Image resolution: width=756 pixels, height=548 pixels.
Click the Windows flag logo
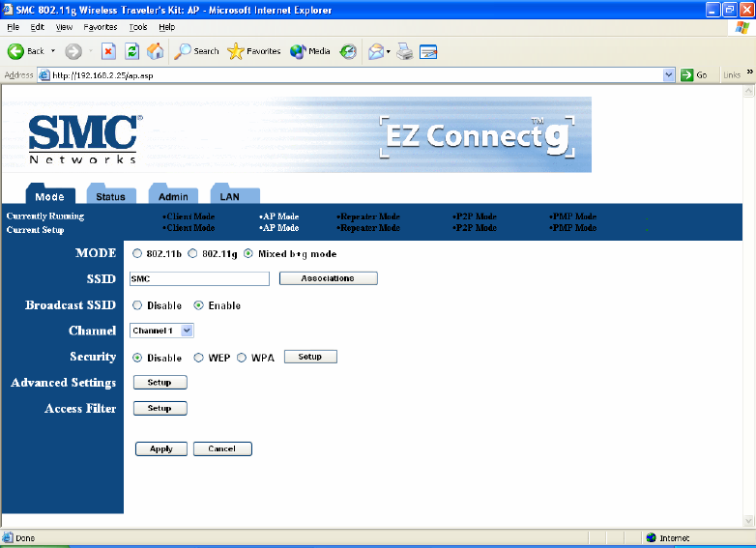point(742,27)
